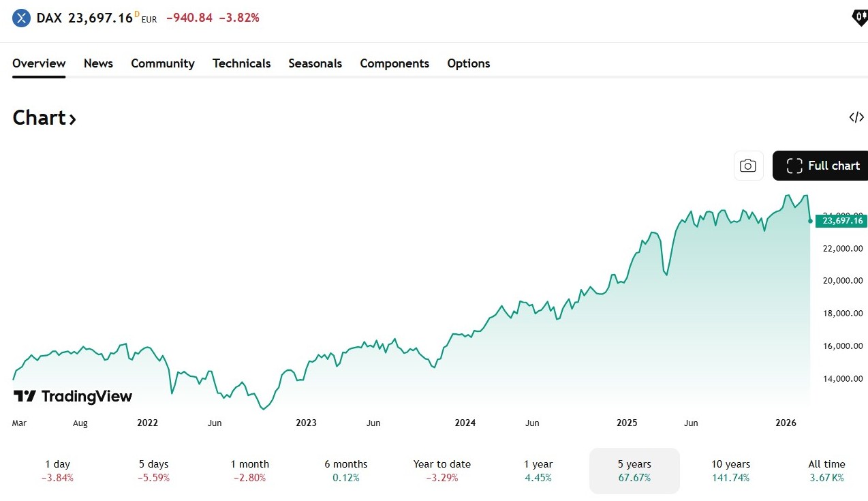Click the tag icon at top right

tap(860, 18)
